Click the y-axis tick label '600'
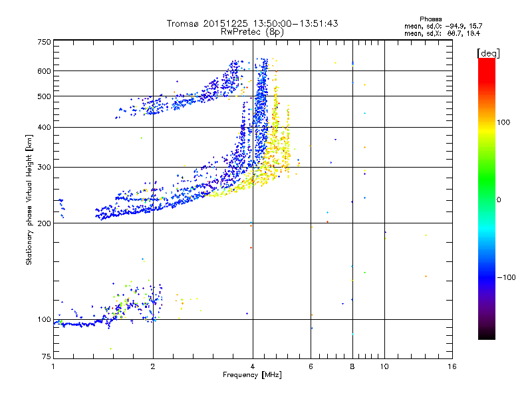This screenshot has width=532, height=399. pyautogui.click(x=45, y=71)
